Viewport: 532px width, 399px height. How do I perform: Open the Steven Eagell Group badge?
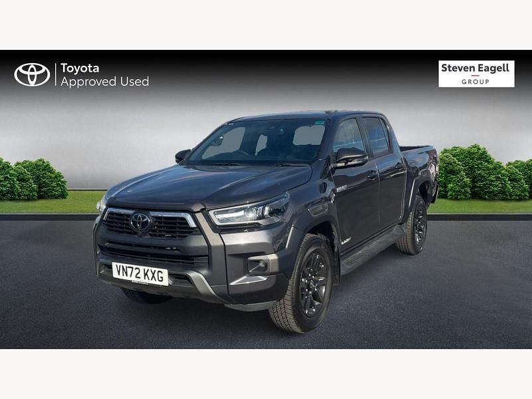[x=476, y=74]
